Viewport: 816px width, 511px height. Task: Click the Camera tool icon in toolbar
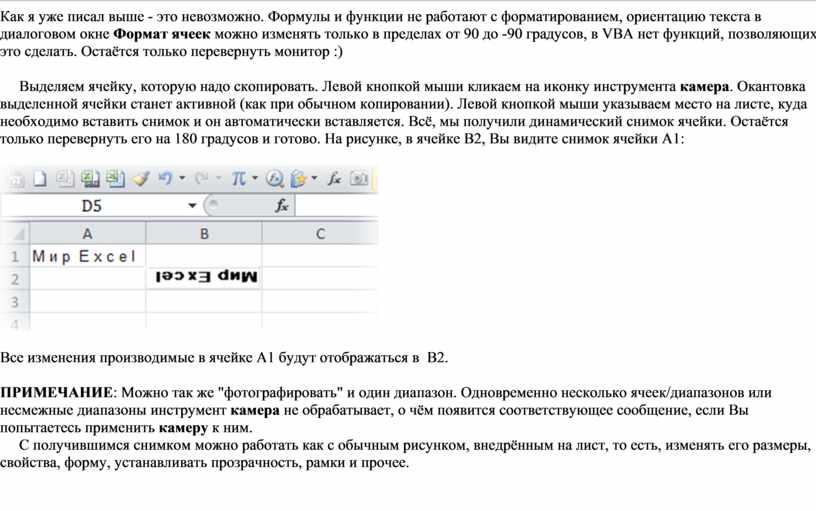tap(359, 179)
